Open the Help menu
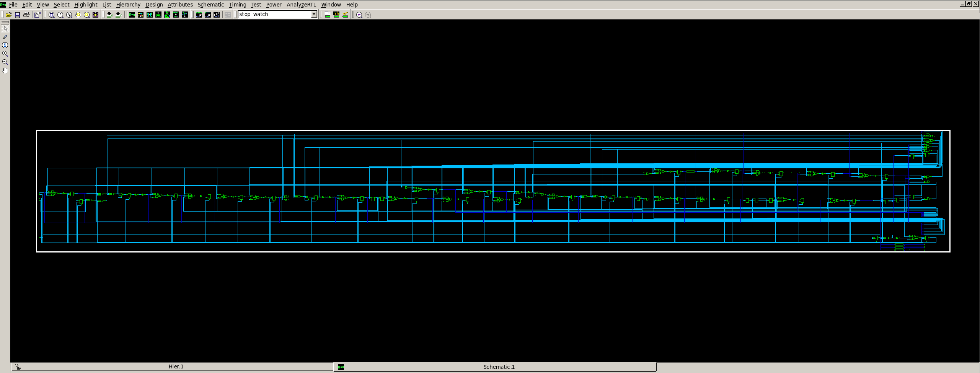Viewport: 980px width, 373px height. tap(352, 5)
